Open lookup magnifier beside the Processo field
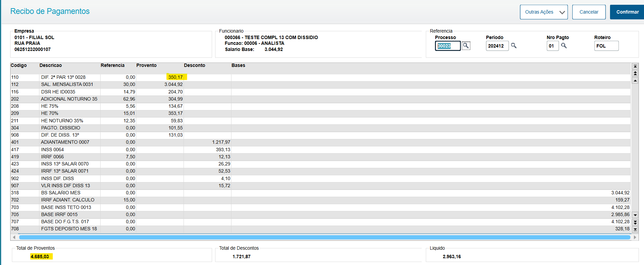This screenshot has width=644, height=265. point(466,46)
